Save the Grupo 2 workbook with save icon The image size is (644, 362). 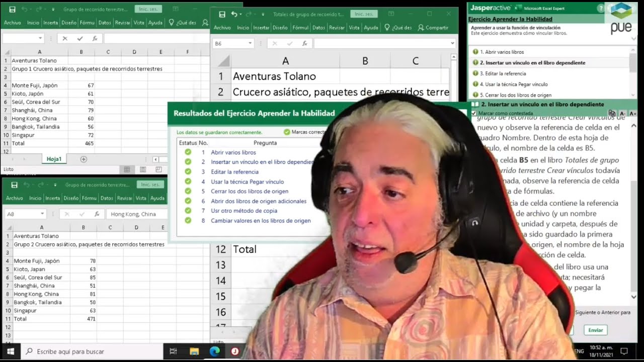(14, 185)
